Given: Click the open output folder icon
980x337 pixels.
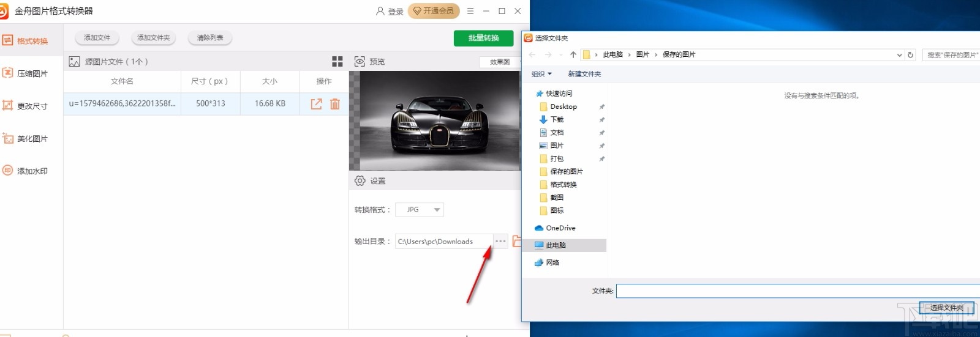Looking at the screenshot, I should pos(517,242).
